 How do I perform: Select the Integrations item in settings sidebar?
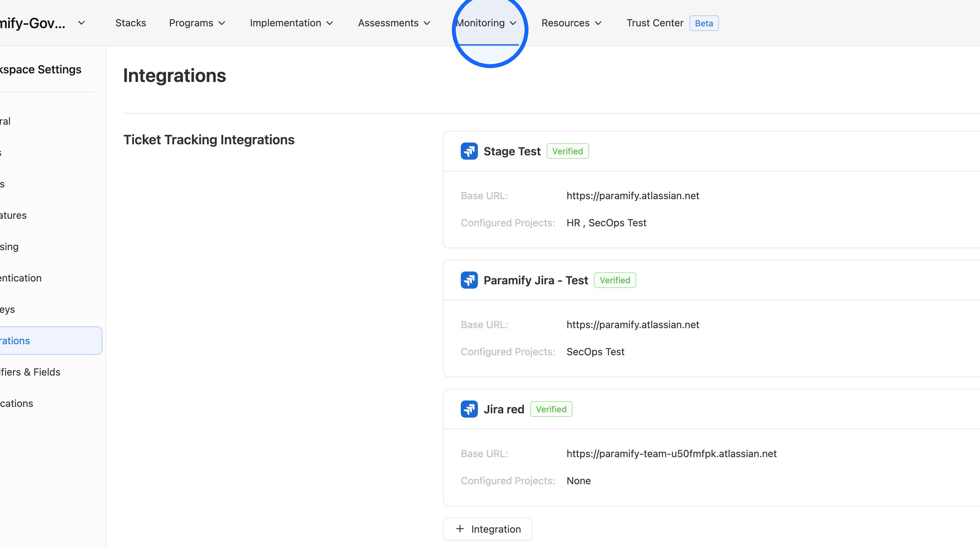(51, 341)
